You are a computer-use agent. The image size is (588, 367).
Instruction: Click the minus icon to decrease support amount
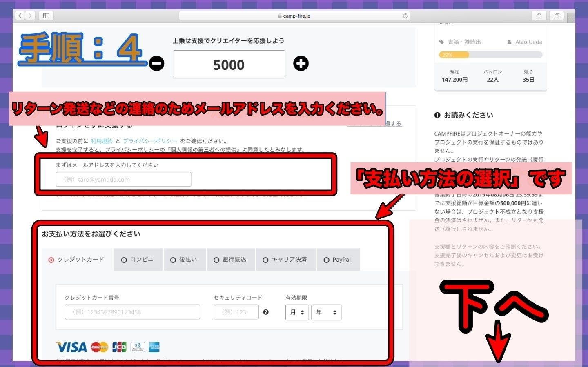[156, 64]
